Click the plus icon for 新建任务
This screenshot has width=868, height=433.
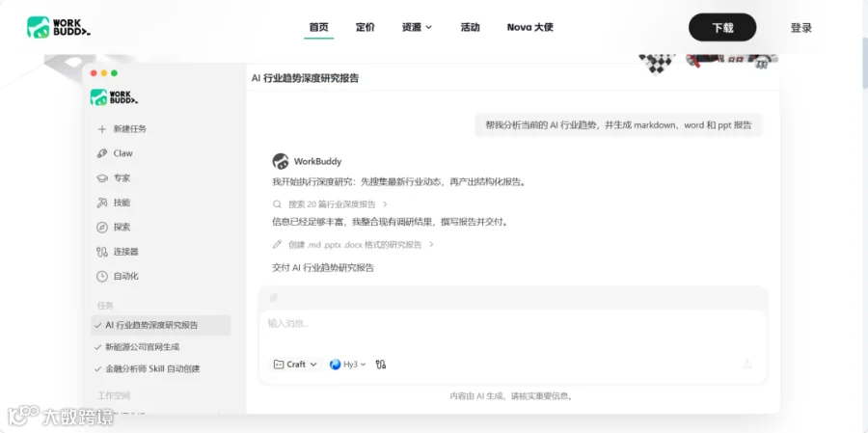[102, 129]
